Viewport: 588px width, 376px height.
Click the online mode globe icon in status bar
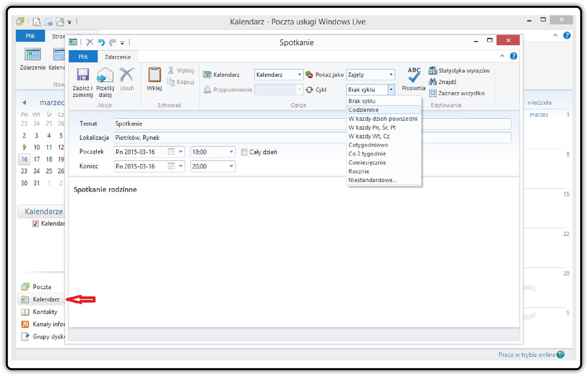(x=561, y=355)
